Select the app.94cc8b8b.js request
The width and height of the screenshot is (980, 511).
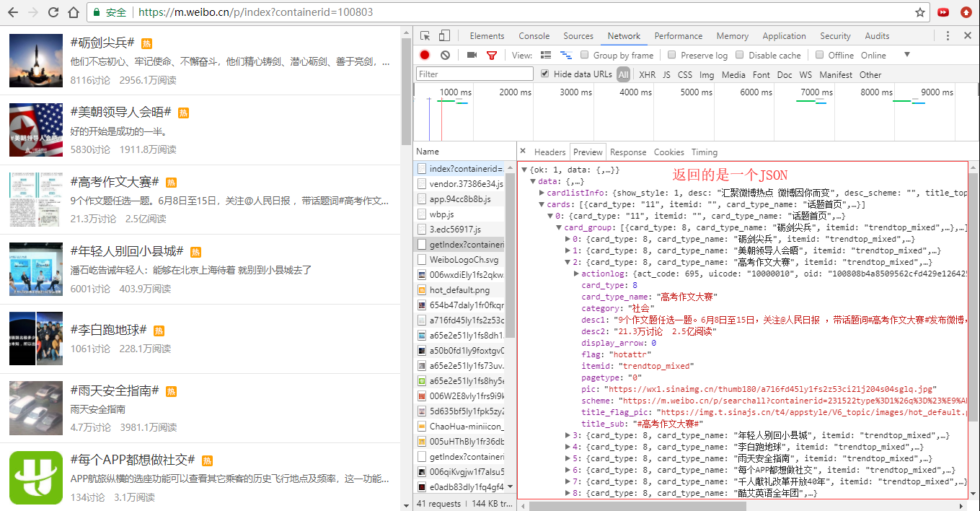click(x=461, y=199)
